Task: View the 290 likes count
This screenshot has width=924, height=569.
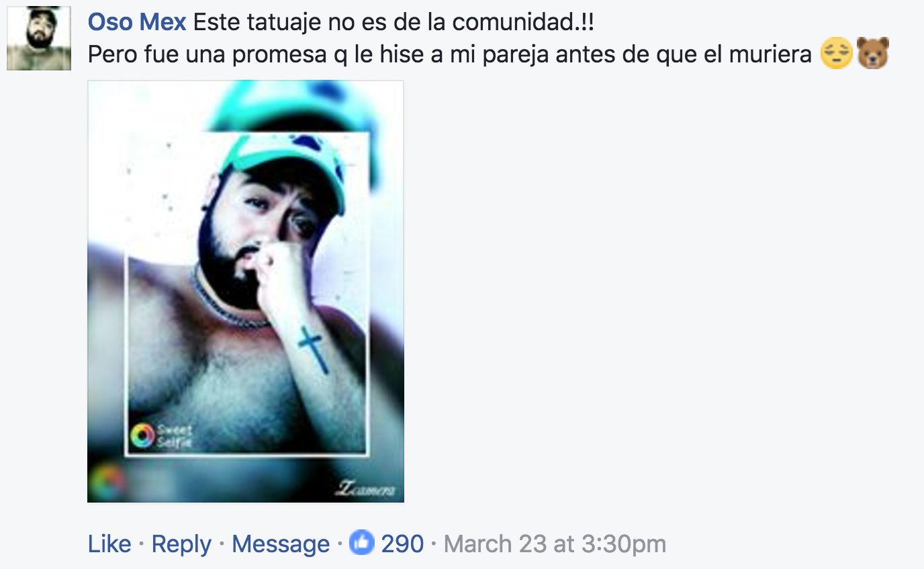Action: pos(402,544)
